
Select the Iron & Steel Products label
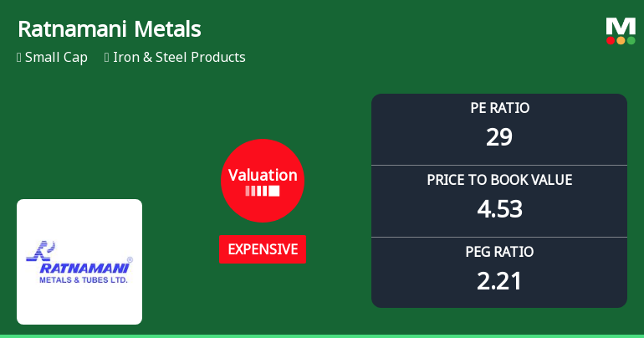pos(181,58)
